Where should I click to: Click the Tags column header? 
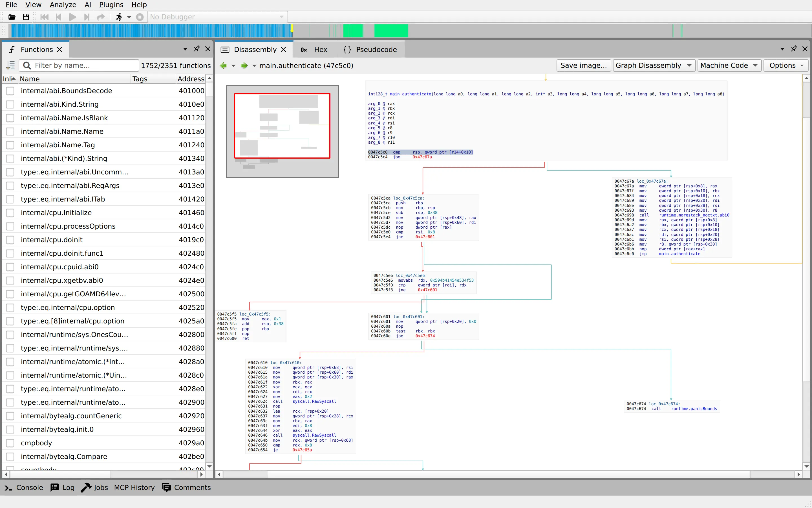click(153, 79)
